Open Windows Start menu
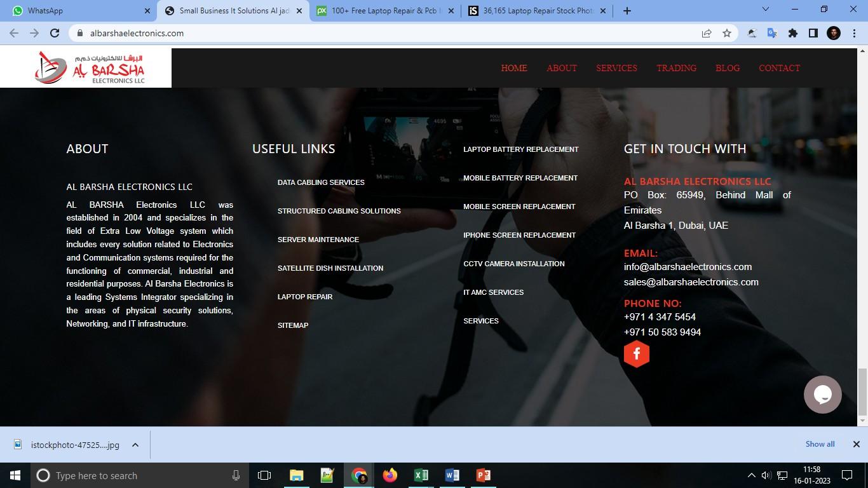Screen dimensions: 868x488 pos(15,475)
